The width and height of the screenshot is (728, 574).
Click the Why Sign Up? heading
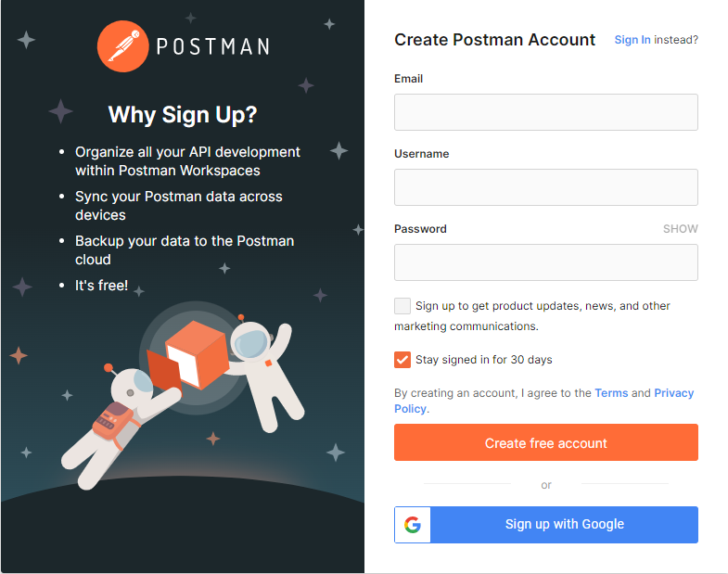pos(183,115)
